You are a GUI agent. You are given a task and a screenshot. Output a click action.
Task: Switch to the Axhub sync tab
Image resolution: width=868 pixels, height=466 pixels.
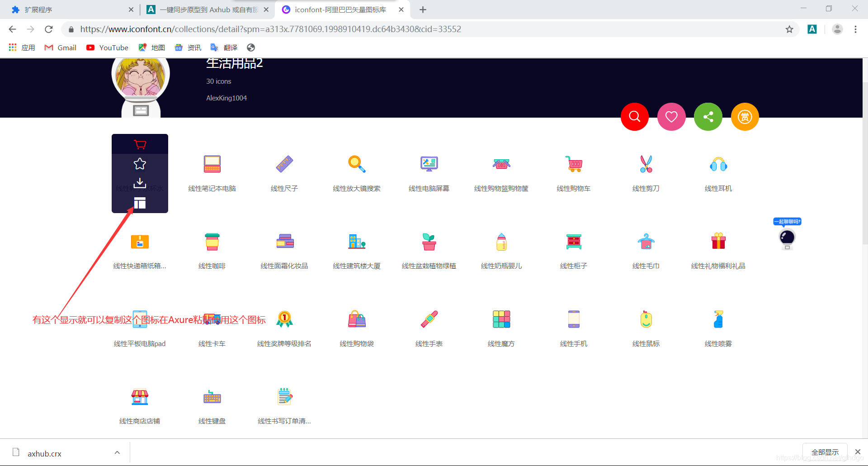pyautogui.click(x=208, y=10)
